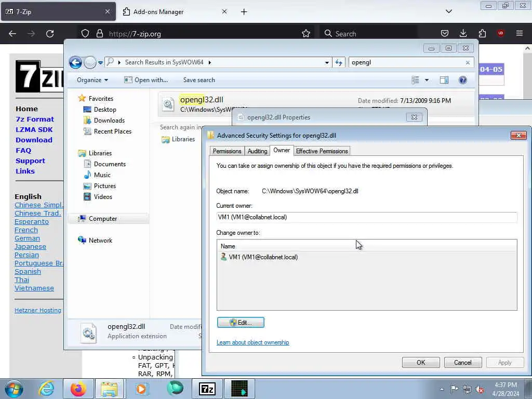Open view options dropdown arrow

click(427, 80)
